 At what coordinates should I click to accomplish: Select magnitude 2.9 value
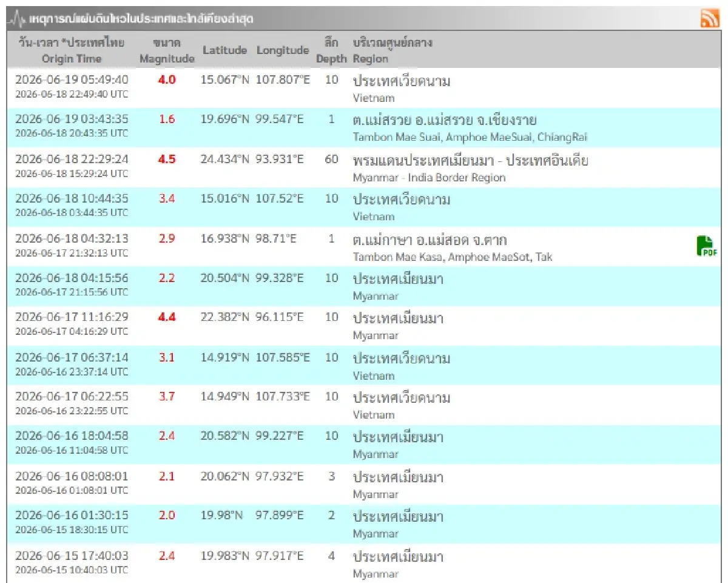tap(167, 238)
